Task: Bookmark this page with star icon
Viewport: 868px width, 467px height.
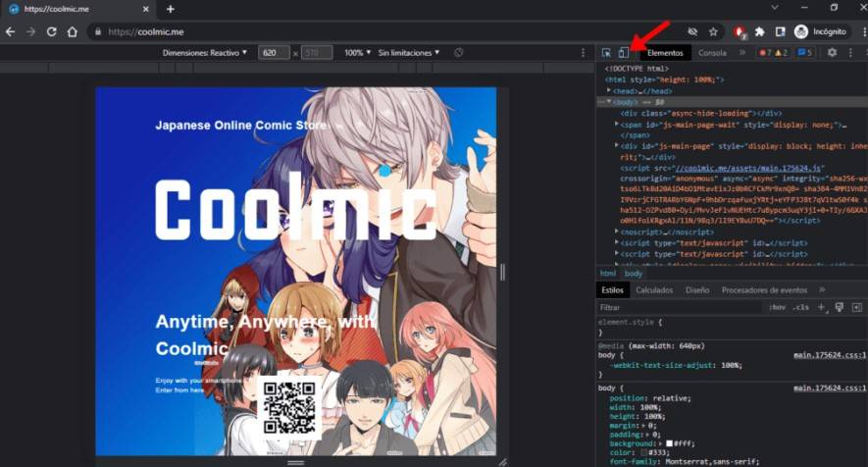Action: (713, 32)
